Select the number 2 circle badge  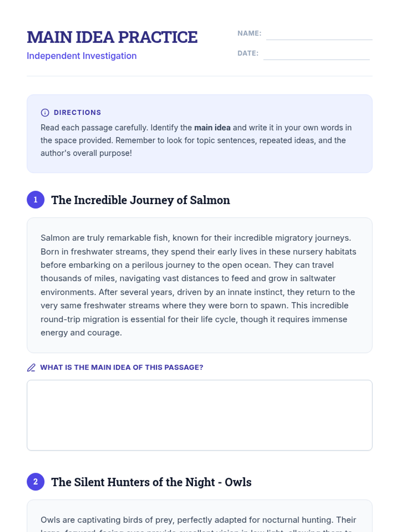(x=36, y=482)
